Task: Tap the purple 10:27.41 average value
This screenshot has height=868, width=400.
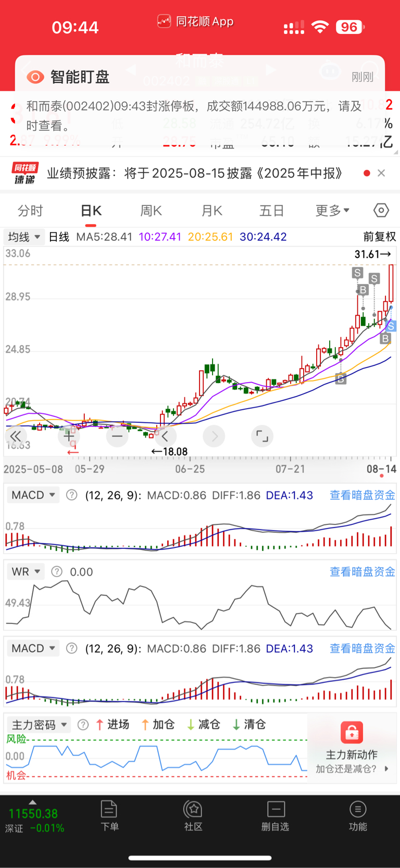Action: coord(160,237)
